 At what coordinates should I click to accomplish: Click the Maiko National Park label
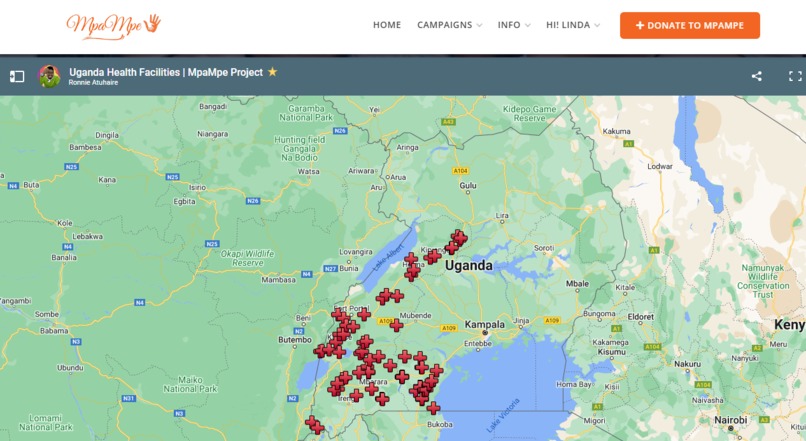190,384
